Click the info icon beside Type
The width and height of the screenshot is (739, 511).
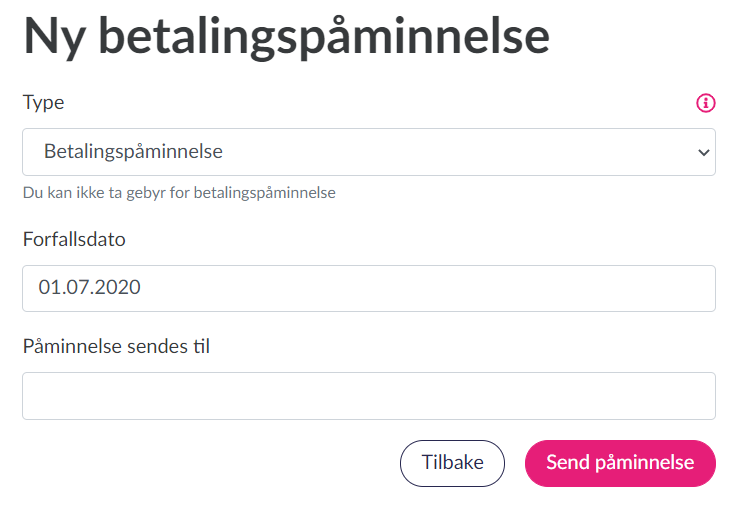tap(706, 102)
